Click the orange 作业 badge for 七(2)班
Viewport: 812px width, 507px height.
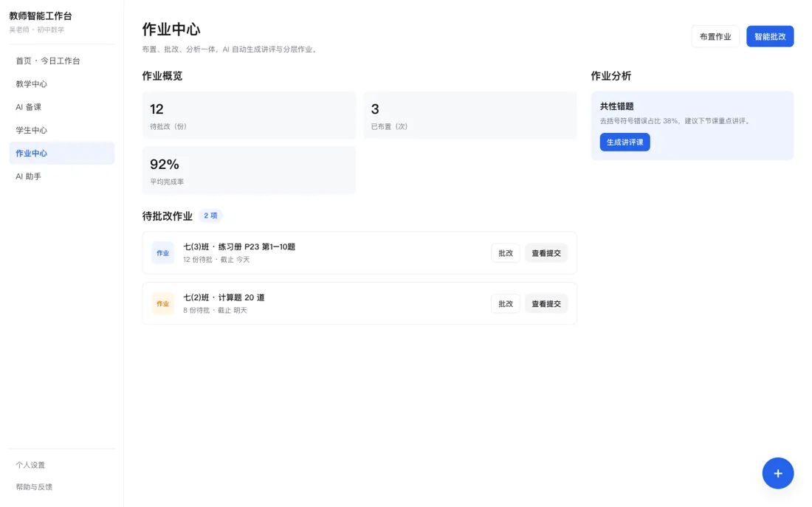162,304
